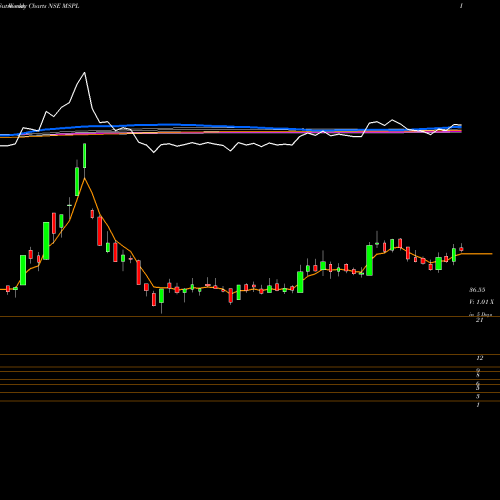Click the 'Charts NSE MSPL' title text
The height and width of the screenshot is (500, 500).
pos(54,6)
